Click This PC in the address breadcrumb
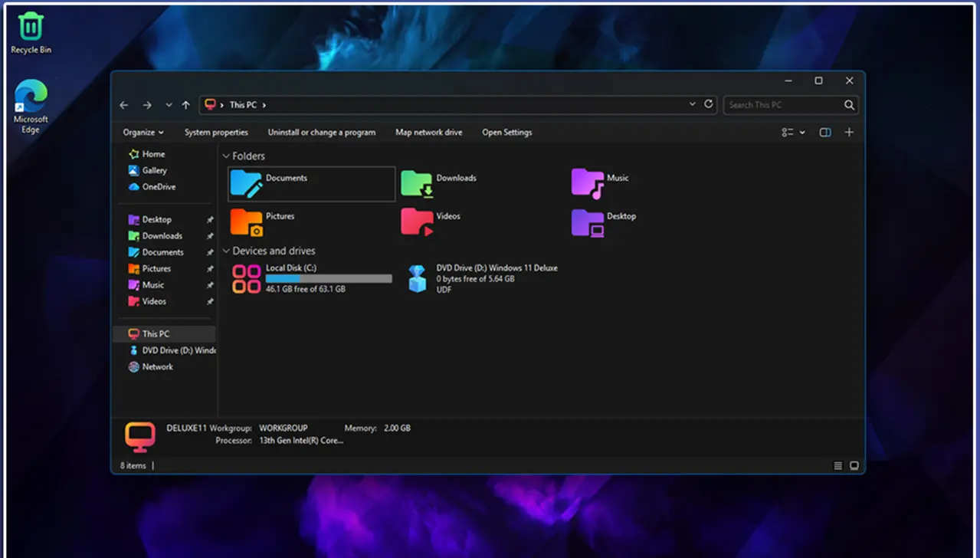The width and height of the screenshot is (980, 558). (x=243, y=105)
